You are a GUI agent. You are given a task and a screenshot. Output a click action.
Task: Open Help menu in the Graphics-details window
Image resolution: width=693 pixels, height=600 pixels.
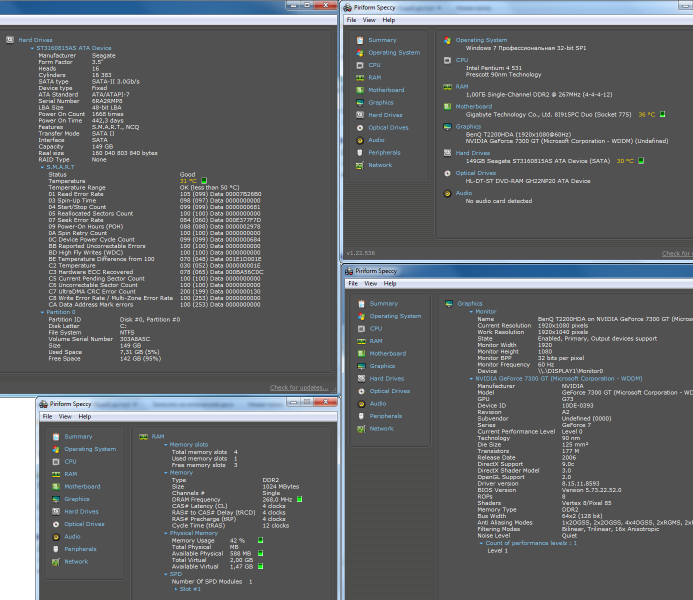tap(390, 284)
